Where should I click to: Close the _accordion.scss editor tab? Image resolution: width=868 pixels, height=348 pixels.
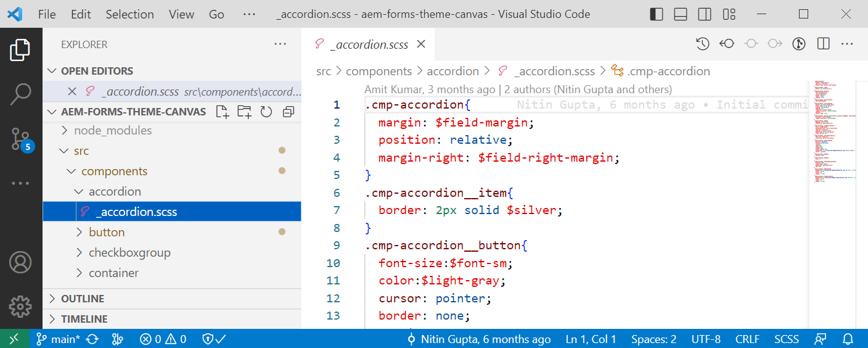[x=421, y=44]
